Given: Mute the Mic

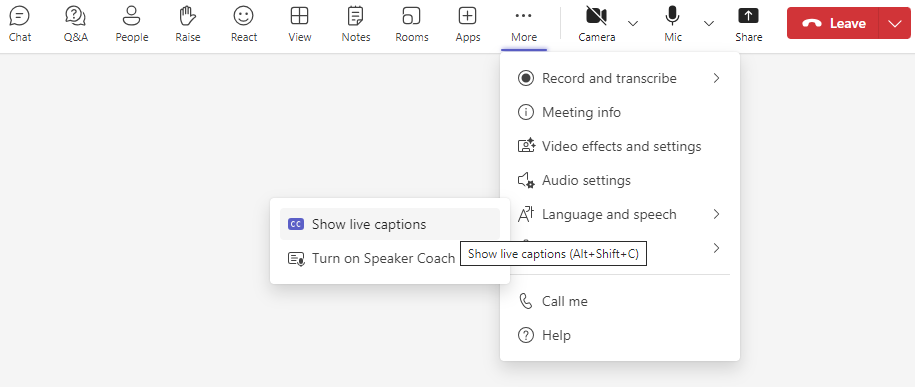Looking at the screenshot, I should click(x=673, y=24).
